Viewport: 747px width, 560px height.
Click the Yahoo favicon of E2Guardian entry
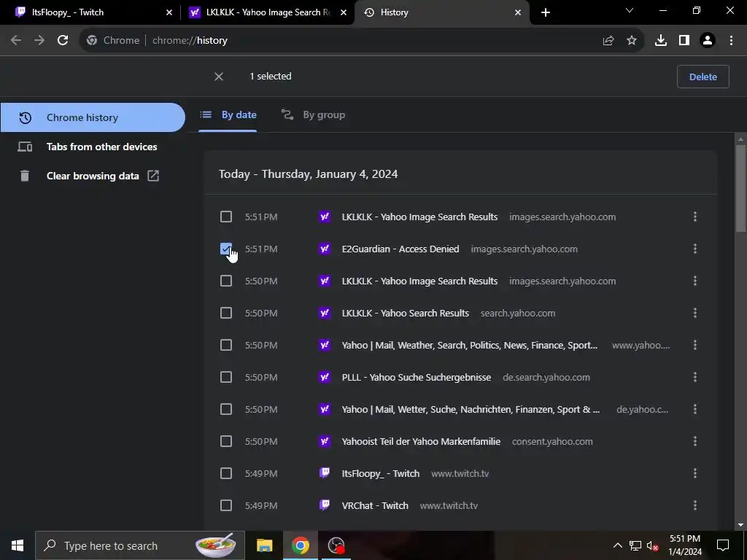(x=325, y=249)
